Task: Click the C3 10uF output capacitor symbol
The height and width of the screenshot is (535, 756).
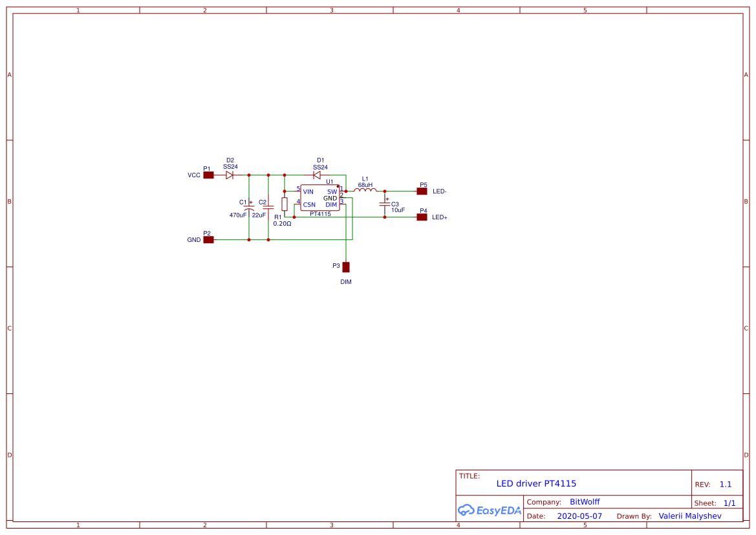Action: click(385, 204)
